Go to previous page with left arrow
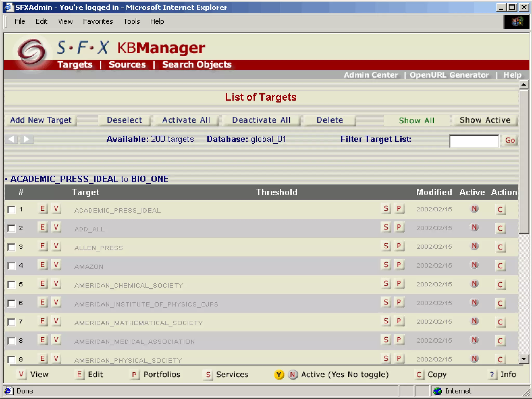Viewport: 532px width, 399px height. point(11,139)
